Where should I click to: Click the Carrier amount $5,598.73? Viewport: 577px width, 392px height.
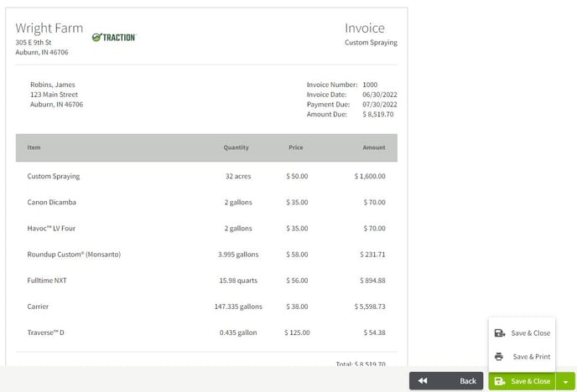[370, 307]
